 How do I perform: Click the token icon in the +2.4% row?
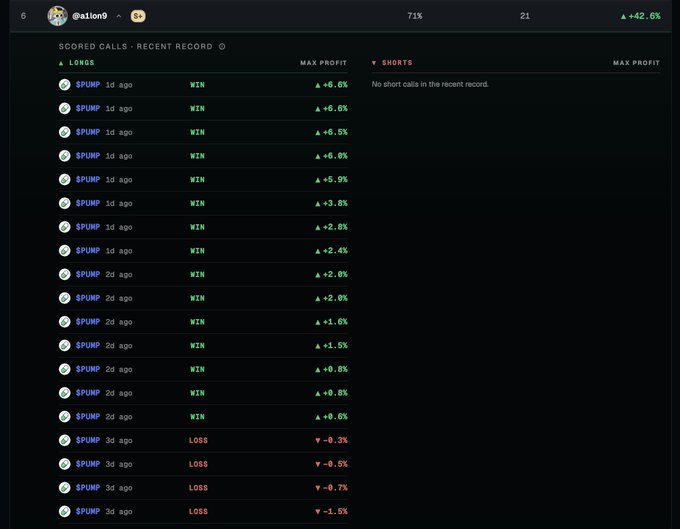coord(65,250)
